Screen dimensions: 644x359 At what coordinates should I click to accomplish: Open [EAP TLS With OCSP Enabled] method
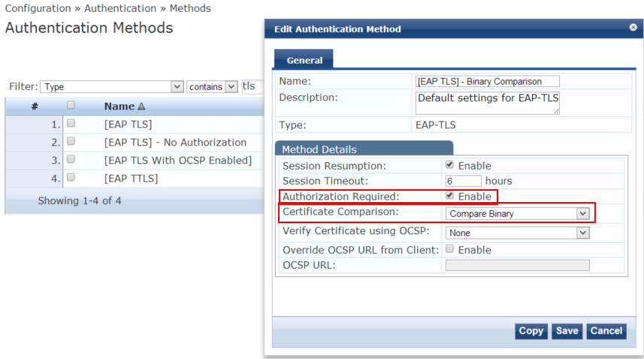click(178, 161)
